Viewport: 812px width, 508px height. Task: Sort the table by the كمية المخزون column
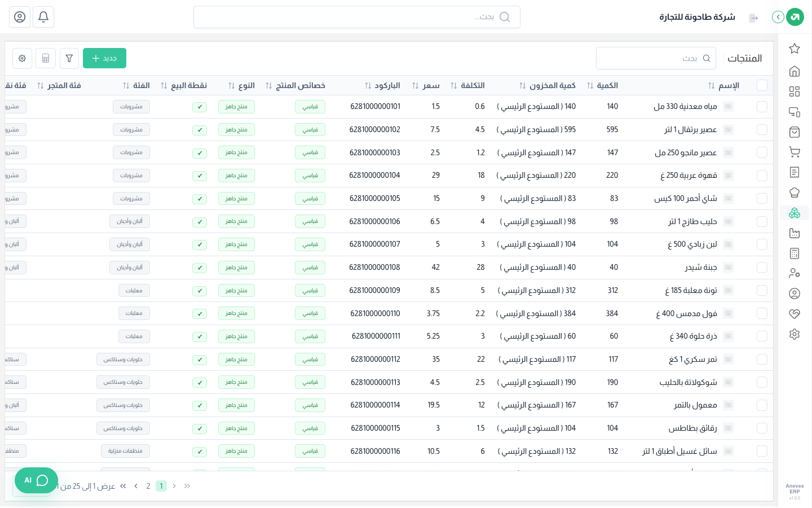(522, 86)
